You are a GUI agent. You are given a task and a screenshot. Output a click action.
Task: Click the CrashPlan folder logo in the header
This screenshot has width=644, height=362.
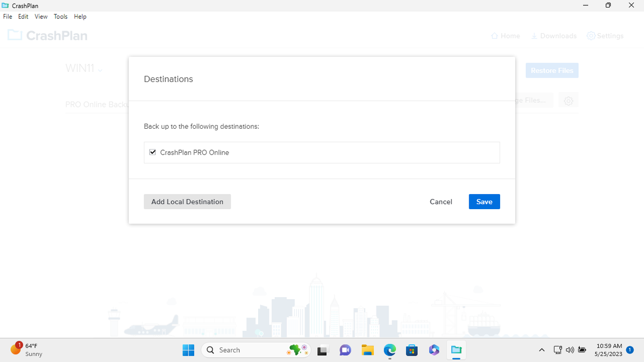(14, 35)
